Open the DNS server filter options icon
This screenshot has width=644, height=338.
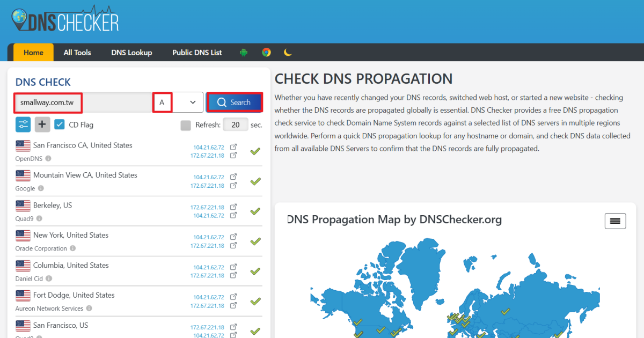[23, 124]
